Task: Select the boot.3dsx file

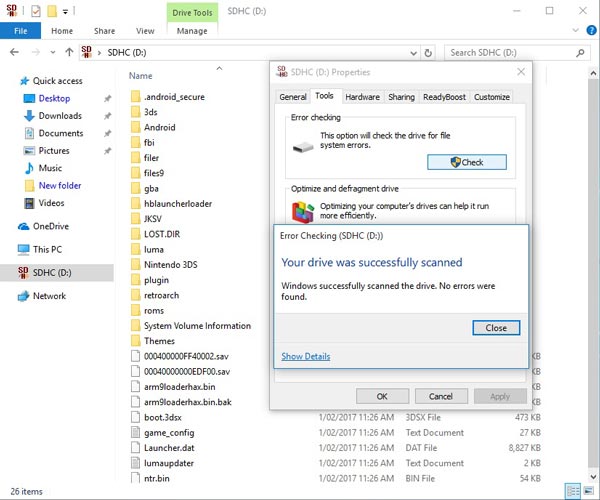Action: click(x=163, y=417)
